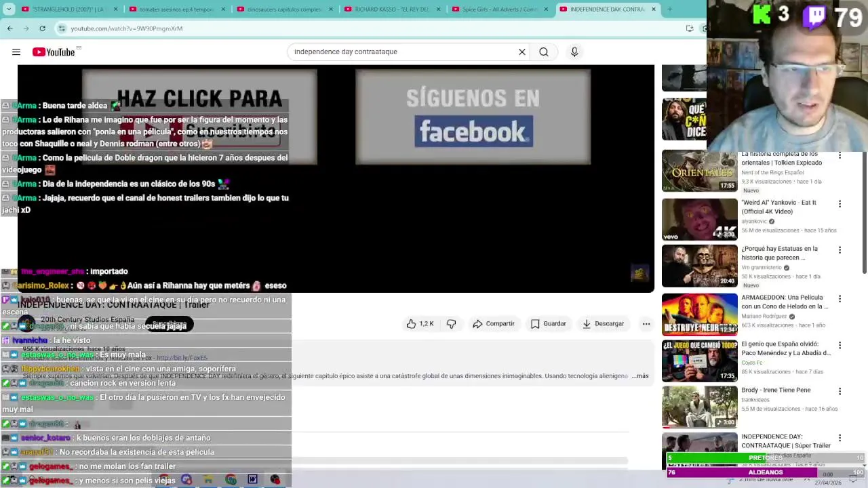Open the Brody Irene Tiene Pene thumbnail
The width and height of the screenshot is (868, 488).
[699, 407]
